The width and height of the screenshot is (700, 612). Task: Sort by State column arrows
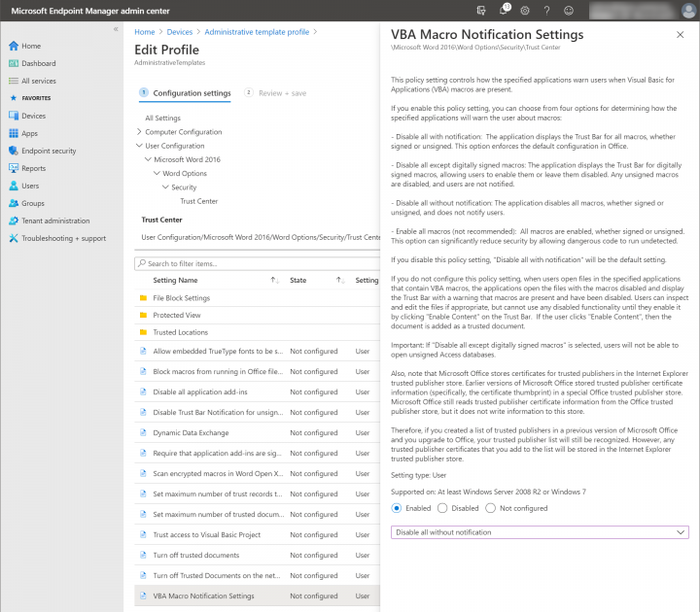point(340,280)
